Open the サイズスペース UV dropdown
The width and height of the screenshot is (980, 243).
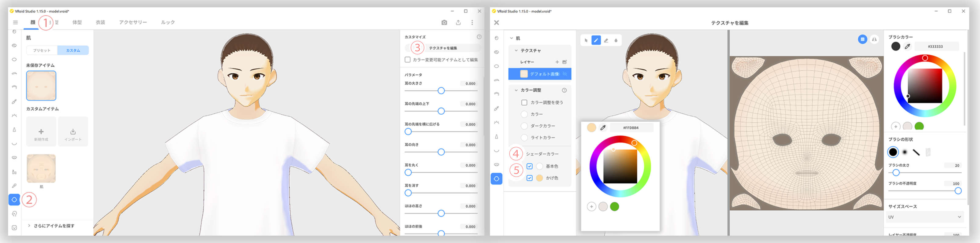(x=924, y=217)
